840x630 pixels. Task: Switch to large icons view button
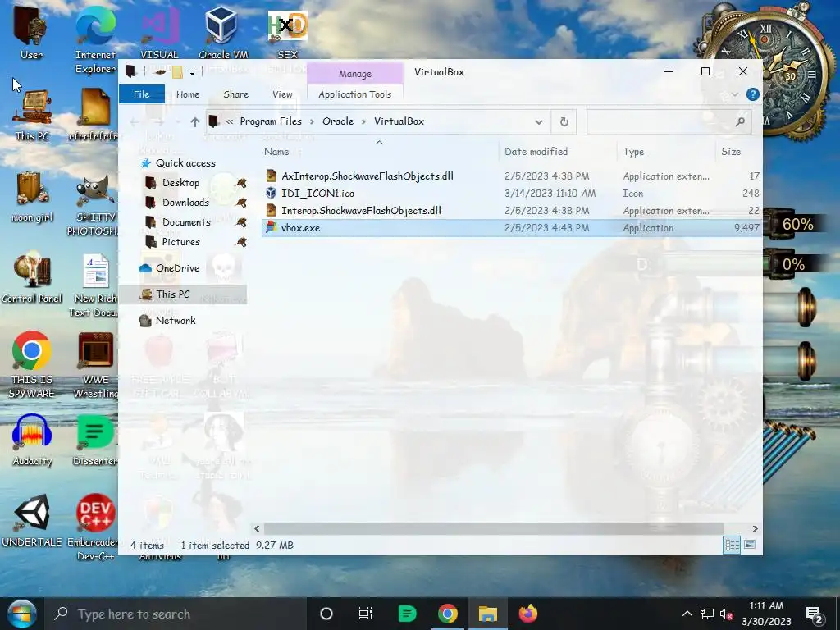pyautogui.click(x=750, y=545)
